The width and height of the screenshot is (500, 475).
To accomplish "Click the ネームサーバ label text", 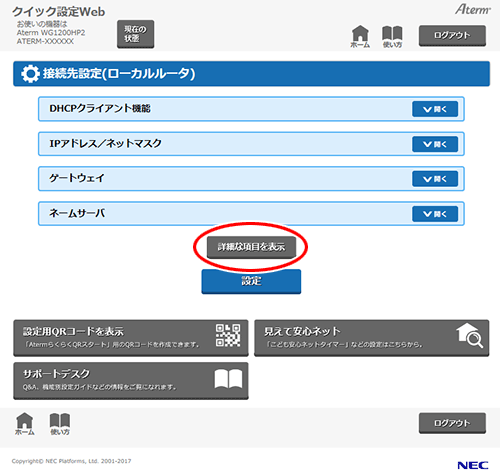I will click(x=77, y=213).
